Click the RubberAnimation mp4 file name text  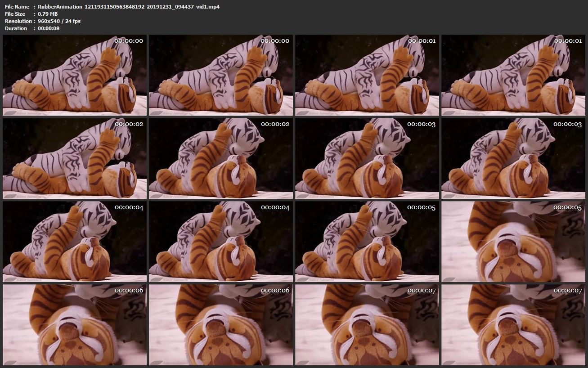129,7
